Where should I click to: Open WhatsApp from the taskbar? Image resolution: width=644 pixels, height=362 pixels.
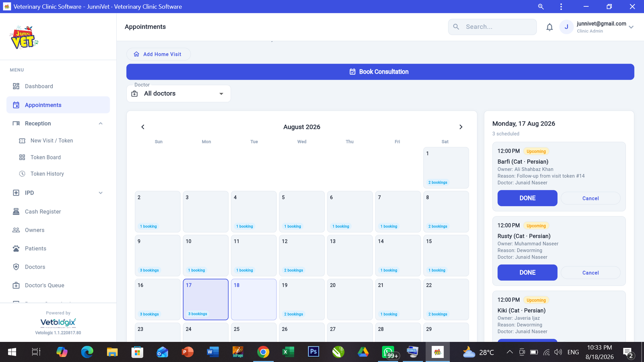point(388,352)
